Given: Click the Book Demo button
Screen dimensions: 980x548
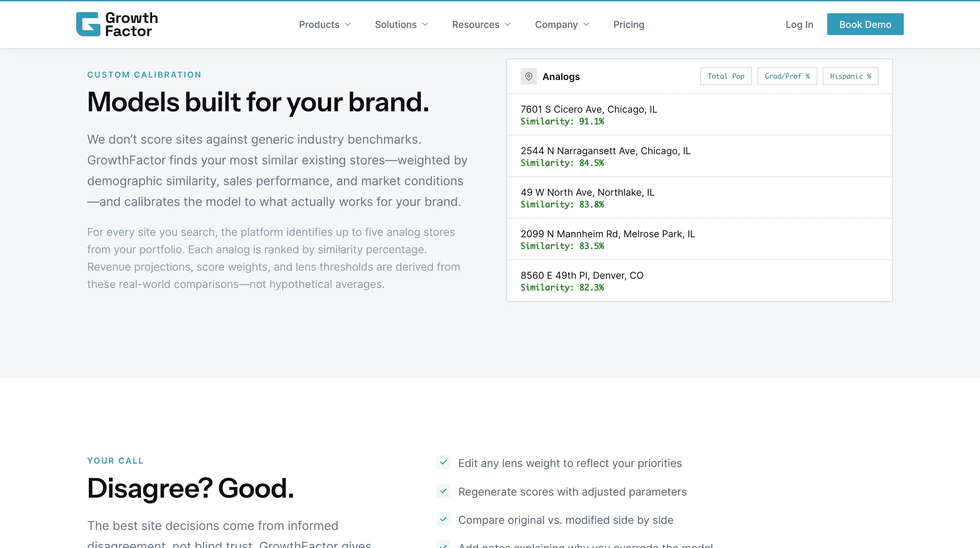Looking at the screenshot, I should click(865, 24).
